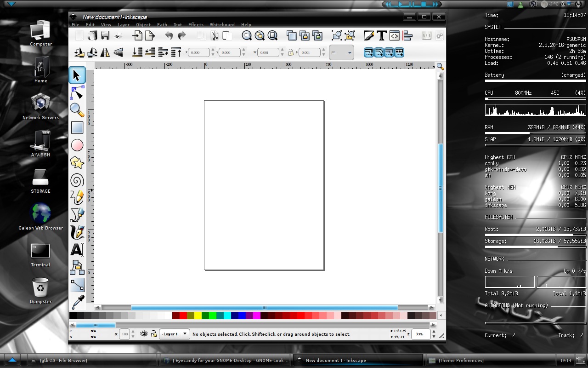Toggle the third blue affect button
This screenshot has width=588, height=368.
(x=389, y=52)
